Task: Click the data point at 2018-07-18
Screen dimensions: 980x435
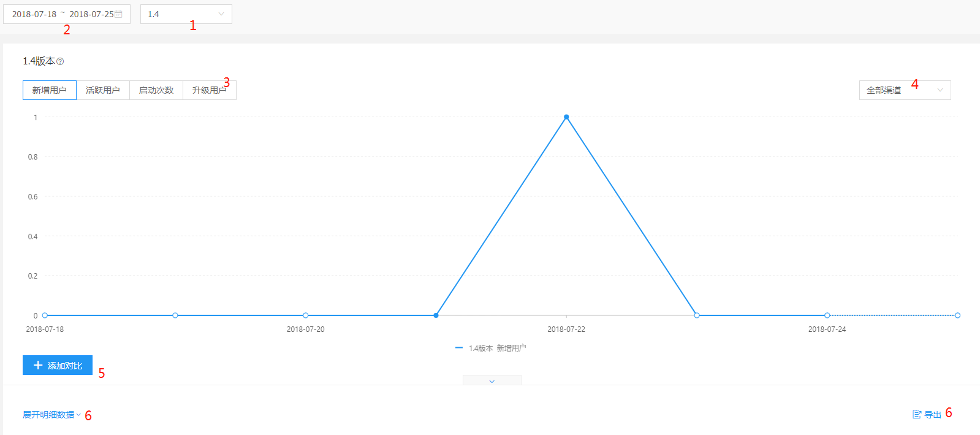Action: (x=45, y=315)
